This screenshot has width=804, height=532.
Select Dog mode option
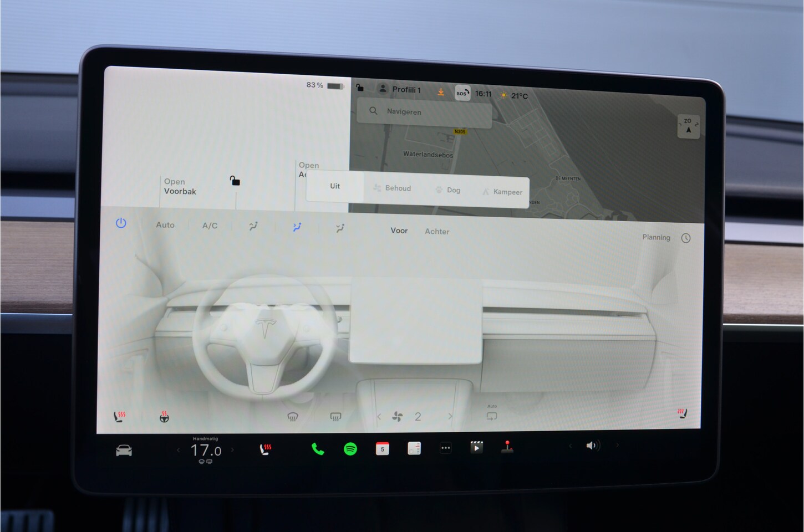coord(448,190)
